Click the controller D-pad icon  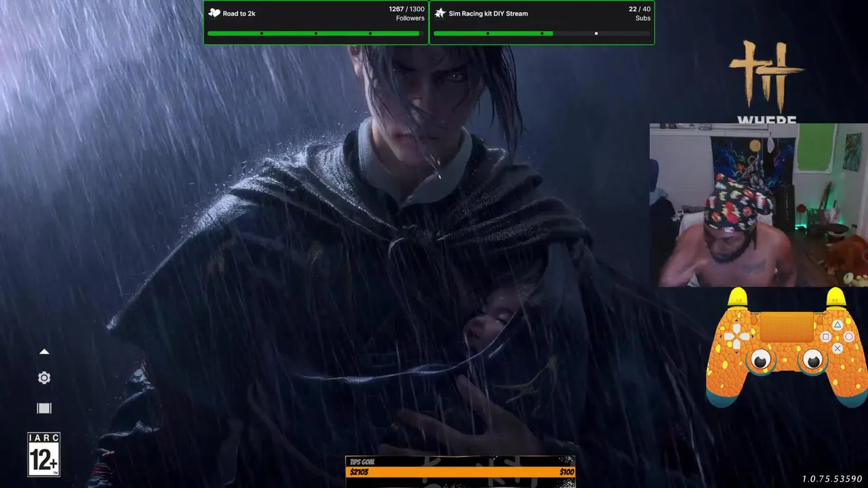(736, 336)
